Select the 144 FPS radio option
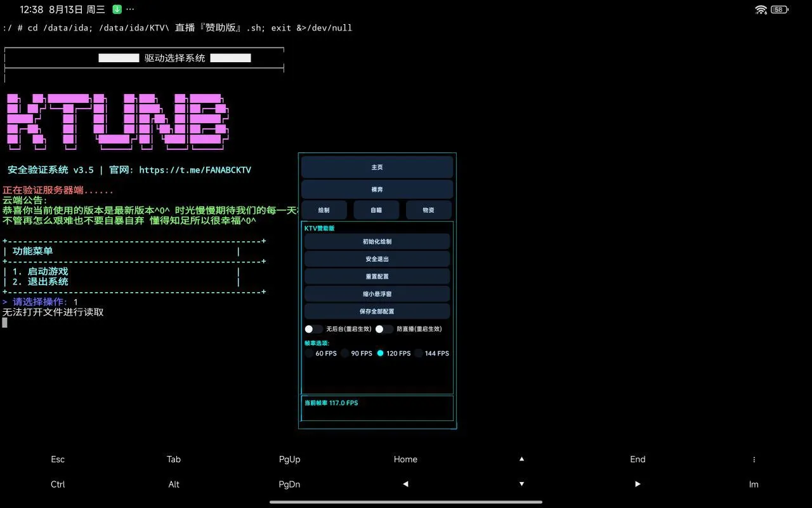812x508 pixels. (x=419, y=353)
